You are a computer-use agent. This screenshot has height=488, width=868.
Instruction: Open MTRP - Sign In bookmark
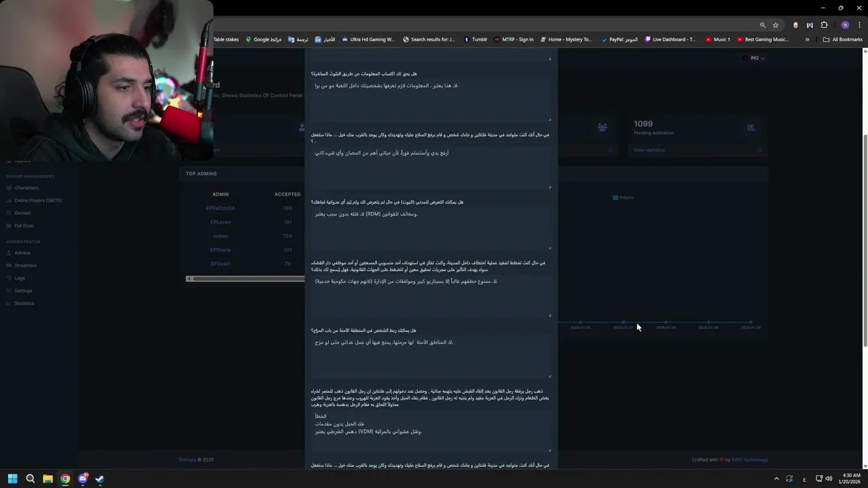(x=513, y=39)
